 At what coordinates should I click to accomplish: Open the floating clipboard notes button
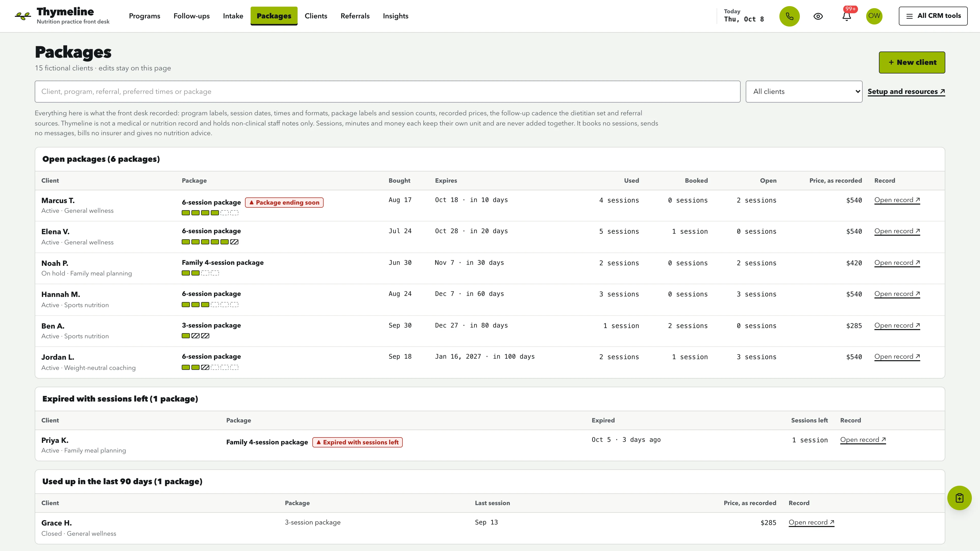tap(960, 498)
